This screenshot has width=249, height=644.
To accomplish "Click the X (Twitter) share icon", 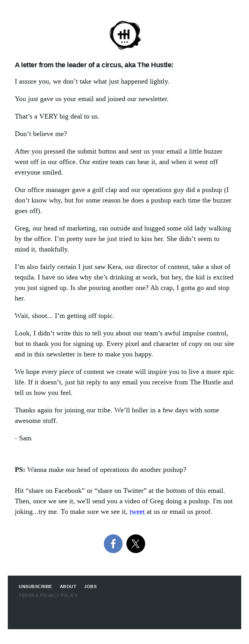I will 135,543.
